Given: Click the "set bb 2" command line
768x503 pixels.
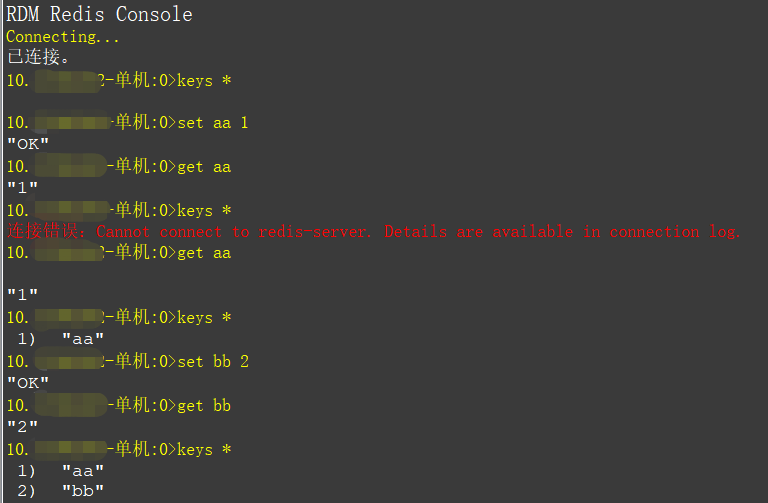Looking at the screenshot, I should tap(127, 361).
